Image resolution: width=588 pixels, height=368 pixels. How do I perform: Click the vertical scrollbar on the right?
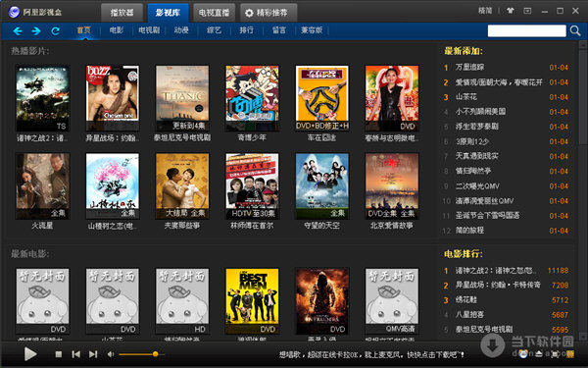(583, 97)
